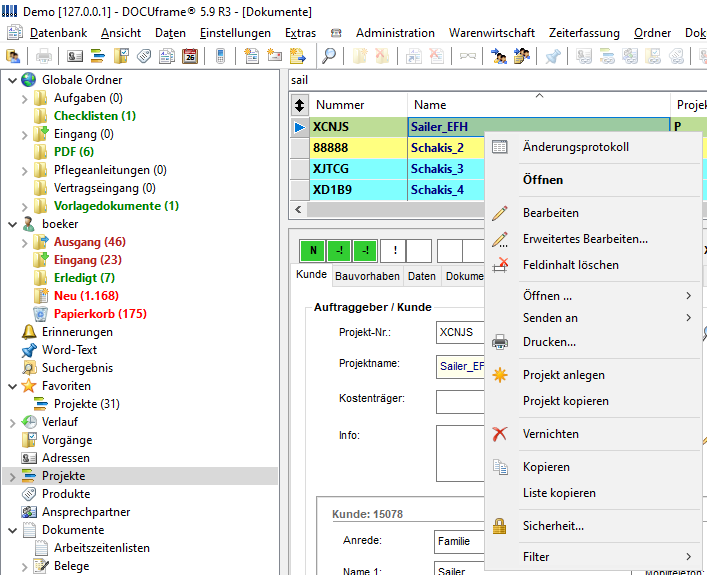This screenshot has width=707, height=575.
Task: Click the user login toolbar icon
Action: pos(13,56)
